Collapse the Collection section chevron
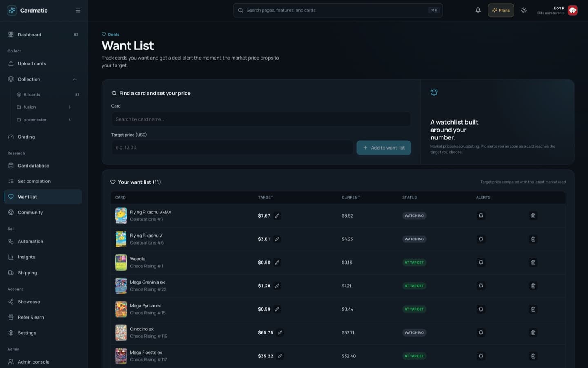Screen dimensions: 588x368 [75, 79]
